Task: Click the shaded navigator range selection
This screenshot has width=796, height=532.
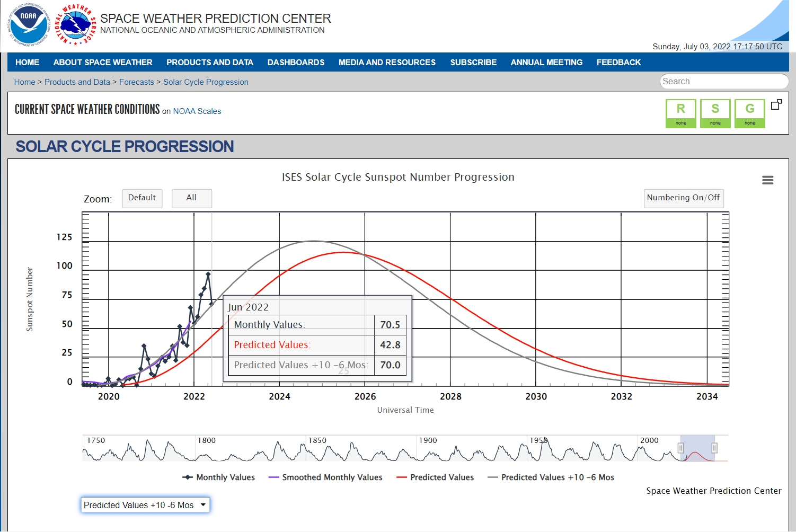Action: 697,448
